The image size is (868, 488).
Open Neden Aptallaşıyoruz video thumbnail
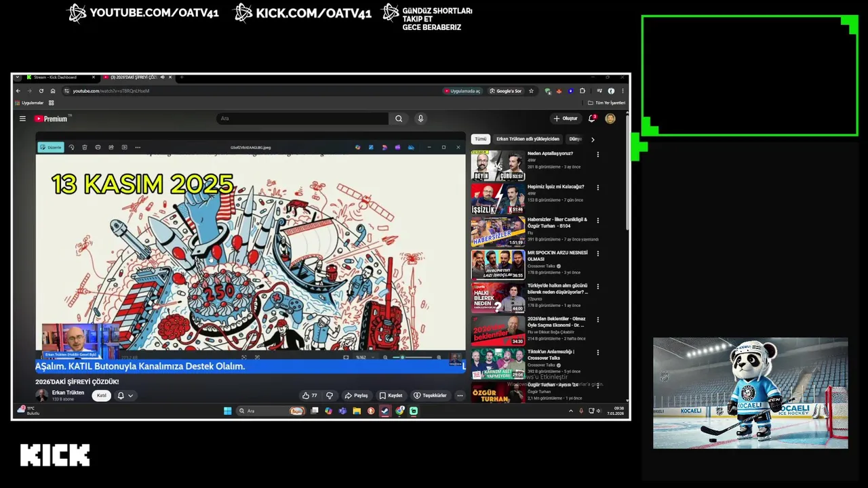tap(498, 165)
